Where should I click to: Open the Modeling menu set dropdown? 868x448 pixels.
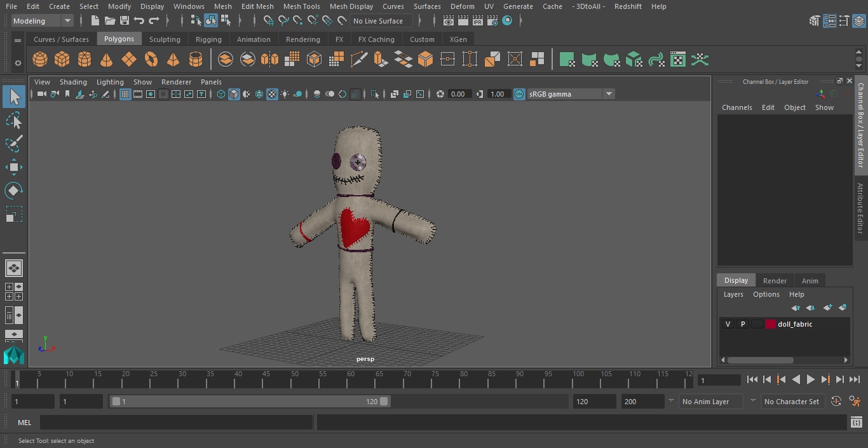click(x=42, y=21)
